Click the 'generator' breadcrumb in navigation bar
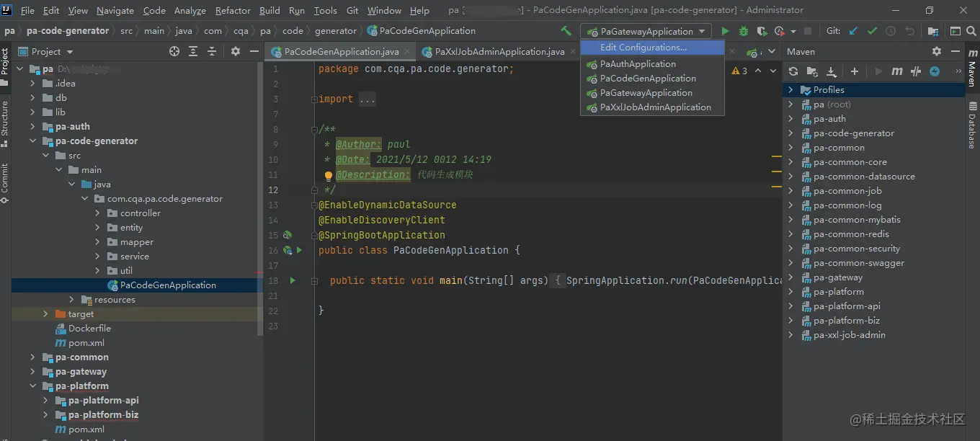The width and height of the screenshot is (980, 441). [336, 31]
